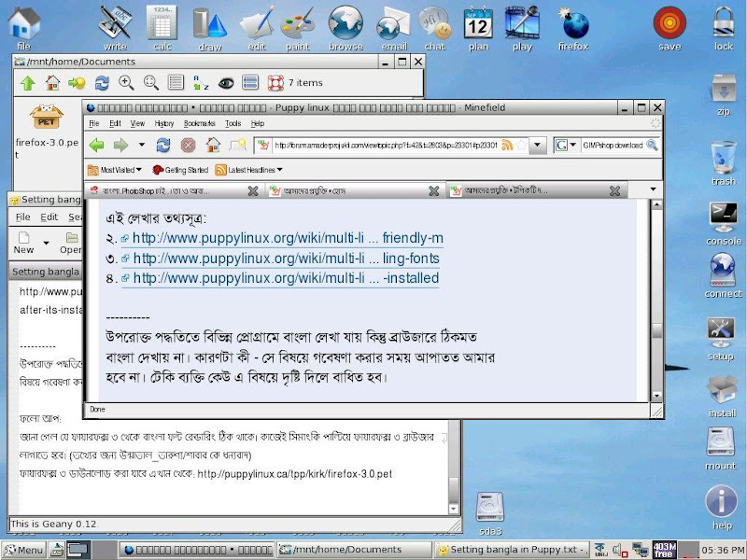Click the browser Stop button
Image resolution: width=747 pixels, height=560 pixels.
189,146
